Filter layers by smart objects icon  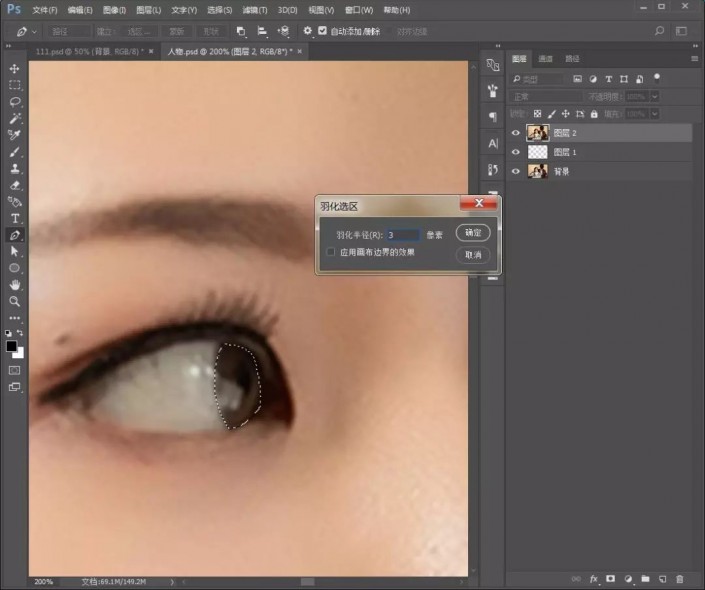(639, 79)
